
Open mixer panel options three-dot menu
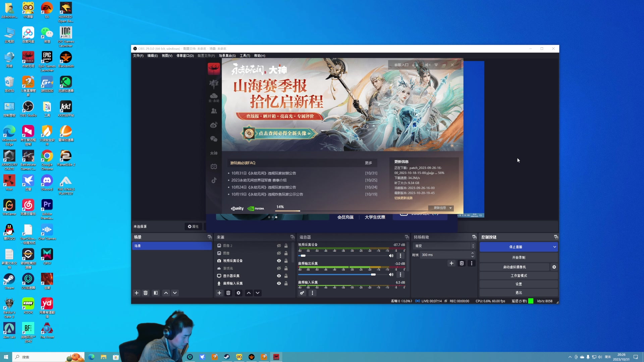point(312,293)
